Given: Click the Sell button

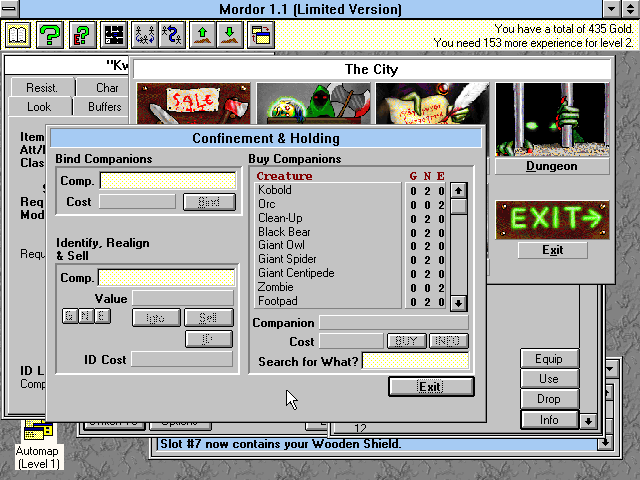Looking at the screenshot, I should click(209, 318).
